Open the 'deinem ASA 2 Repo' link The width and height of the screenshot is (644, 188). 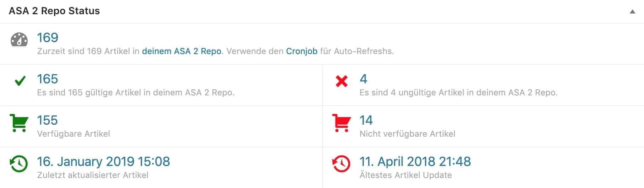click(182, 51)
